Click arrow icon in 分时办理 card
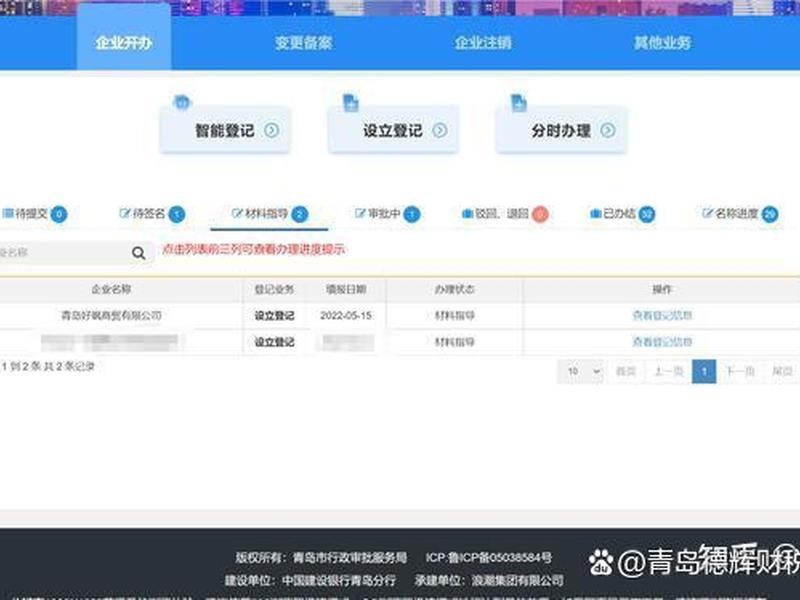 pos(608,131)
